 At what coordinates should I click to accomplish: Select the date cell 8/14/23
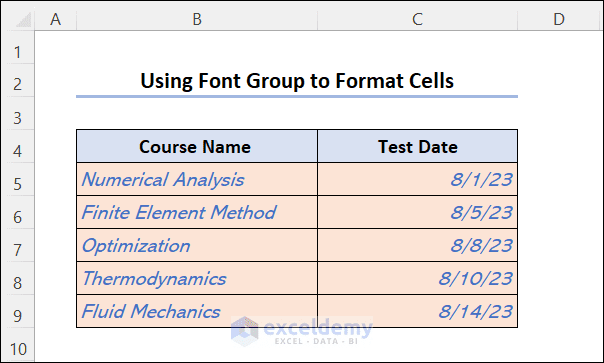(x=418, y=311)
